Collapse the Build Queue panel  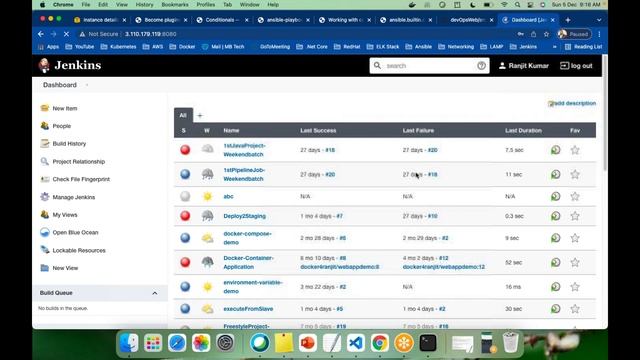pyautogui.click(x=155, y=293)
